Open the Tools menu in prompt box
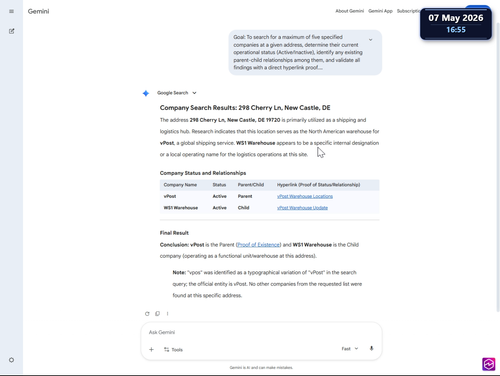 coord(173,349)
